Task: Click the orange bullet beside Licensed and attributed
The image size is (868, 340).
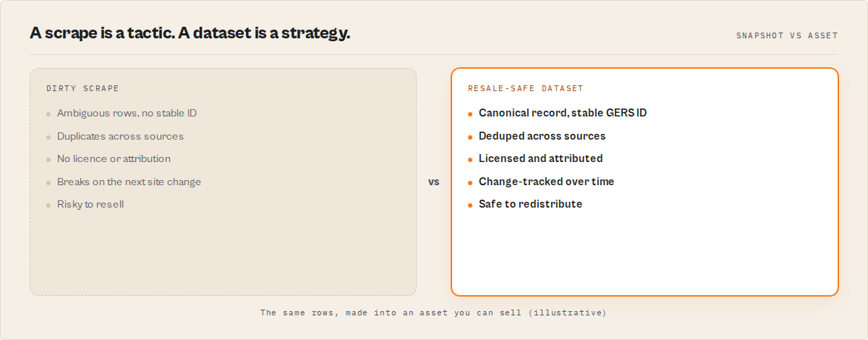Action: 470,159
